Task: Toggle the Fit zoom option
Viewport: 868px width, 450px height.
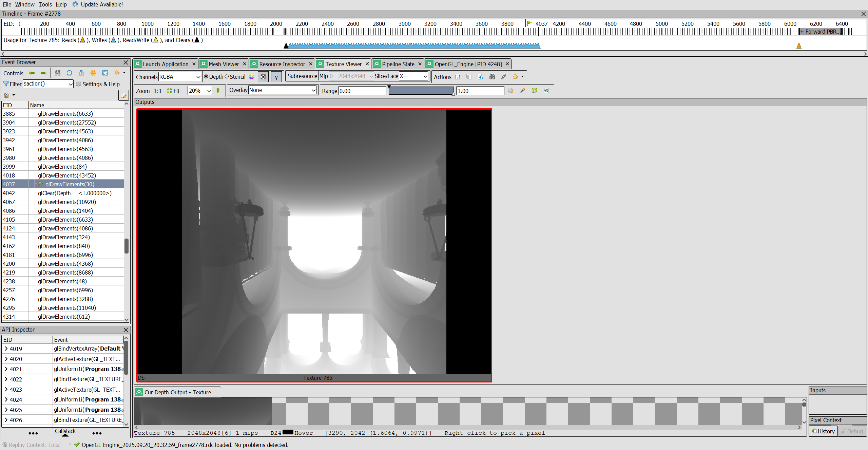Action: (x=173, y=91)
